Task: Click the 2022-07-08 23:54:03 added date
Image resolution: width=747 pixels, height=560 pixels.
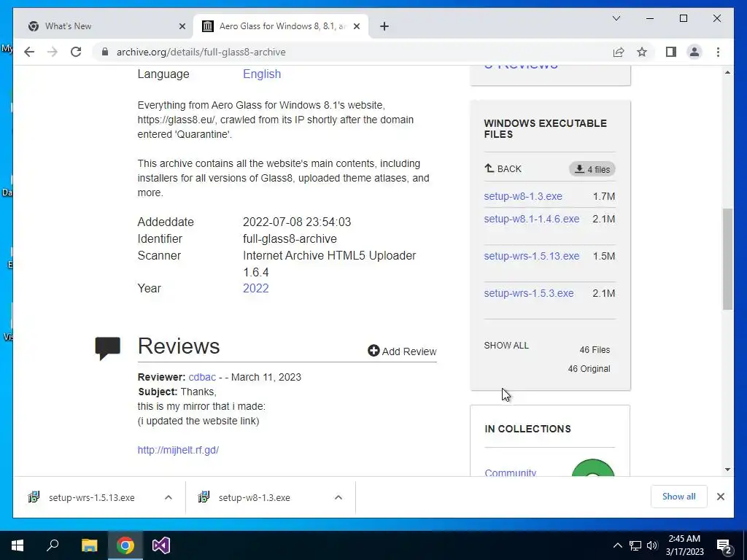Action: pos(297,222)
